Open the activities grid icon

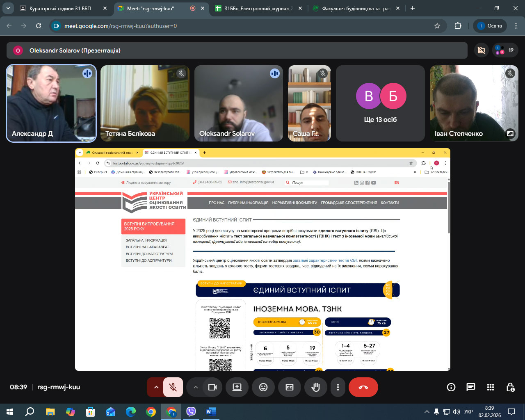pyautogui.click(x=490, y=387)
